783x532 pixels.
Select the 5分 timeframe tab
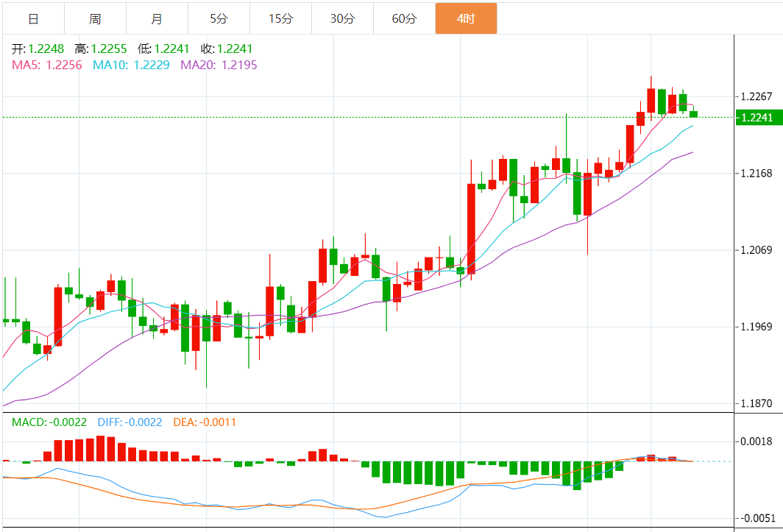point(219,19)
